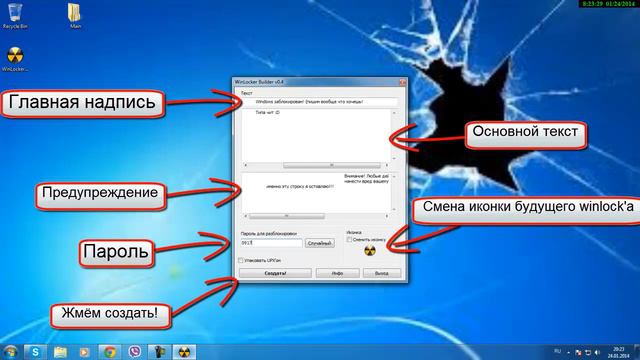Open the Recycle Bin desktop icon
The image size is (640, 360).
point(15,16)
